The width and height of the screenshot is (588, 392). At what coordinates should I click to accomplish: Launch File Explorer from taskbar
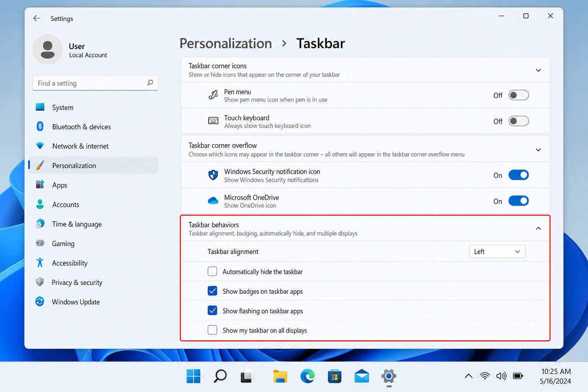(x=280, y=376)
